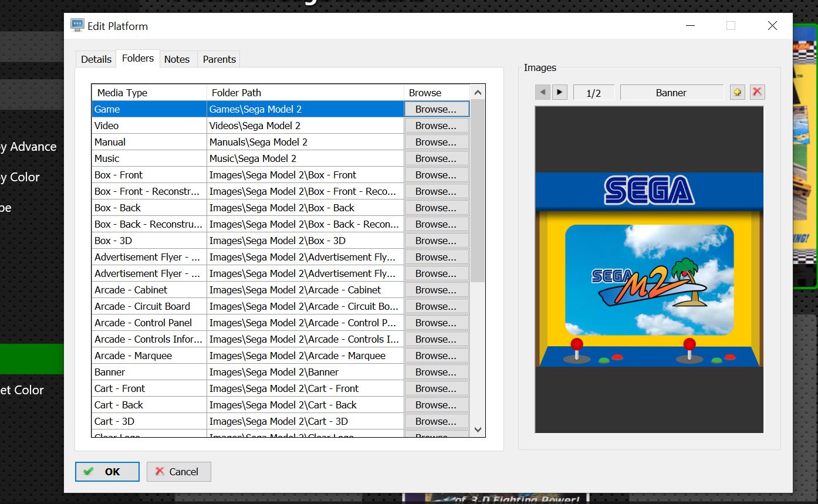Image resolution: width=818 pixels, height=504 pixels.
Task: Browse for the Cart - 3D folder
Action: (436, 421)
